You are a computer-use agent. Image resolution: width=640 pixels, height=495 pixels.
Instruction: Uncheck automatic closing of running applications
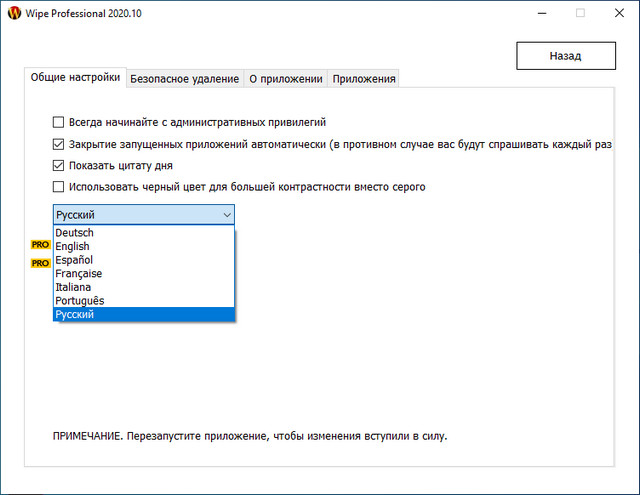pyautogui.click(x=59, y=144)
